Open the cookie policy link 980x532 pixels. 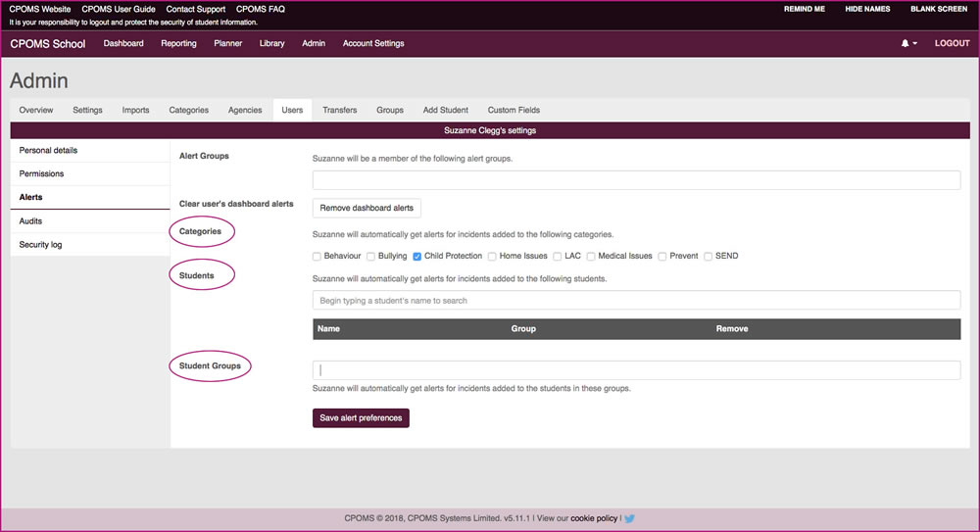(x=594, y=518)
